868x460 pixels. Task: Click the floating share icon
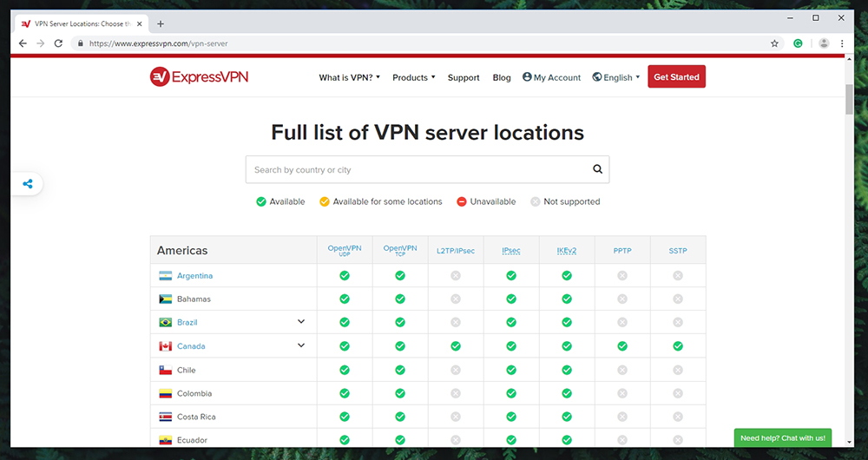pos(28,184)
